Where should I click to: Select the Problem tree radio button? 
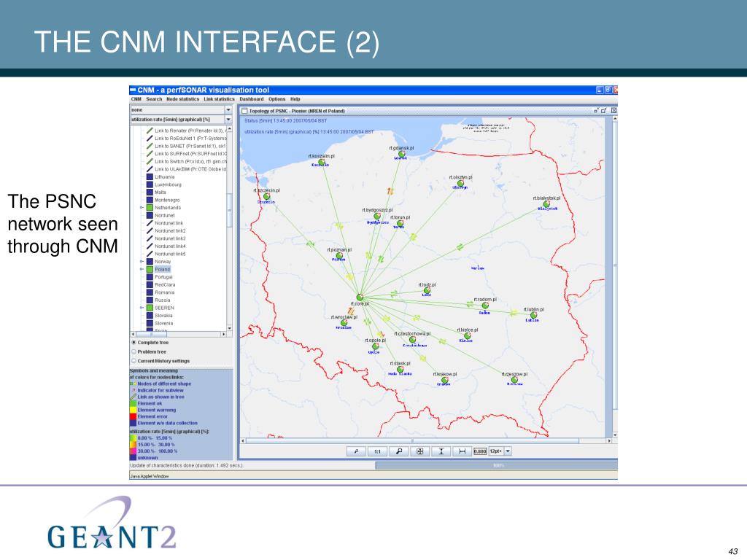pos(134,351)
